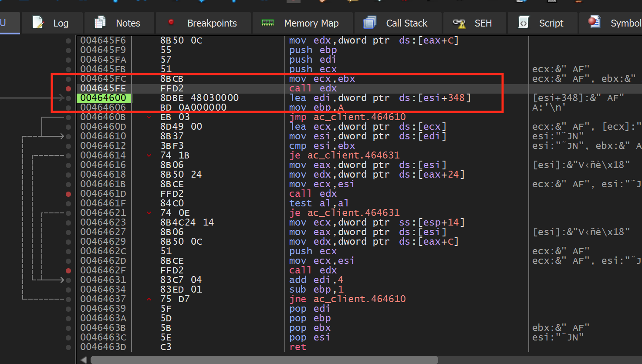Screen dimensions: 642x364
Task: Click the comment A:'\n'
Action: pyautogui.click(x=549, y=108)
